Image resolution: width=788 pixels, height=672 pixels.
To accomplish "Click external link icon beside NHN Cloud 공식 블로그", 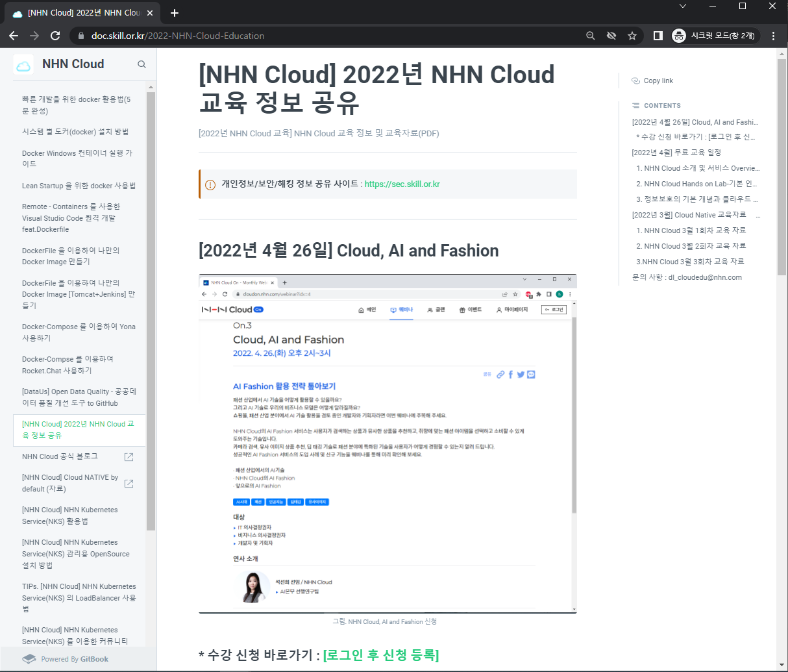I will 129,457.
